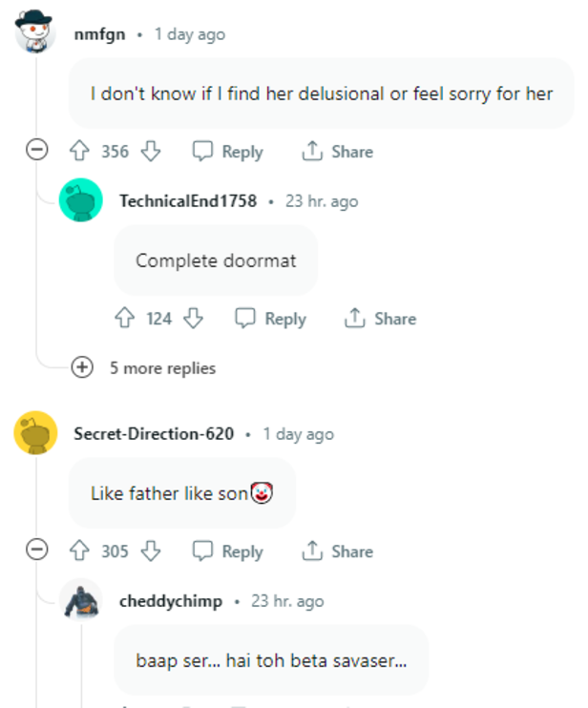
Task: Click cheddychimp's avatar thumbnail
Action: pyautogui.click(x=81, y=601)
